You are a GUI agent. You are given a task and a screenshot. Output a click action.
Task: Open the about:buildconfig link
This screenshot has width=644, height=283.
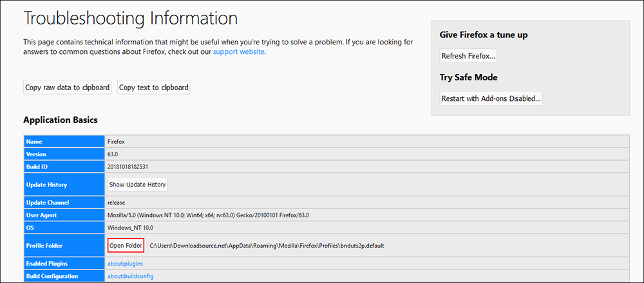[131, 276]
